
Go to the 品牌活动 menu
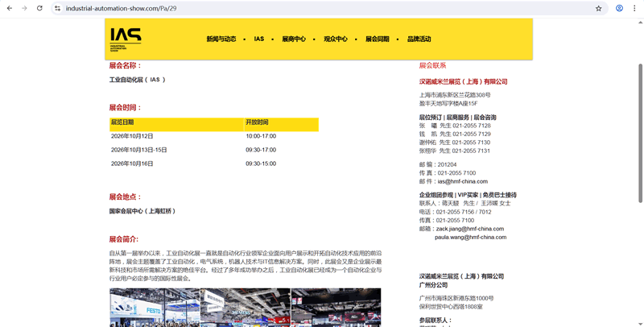[419, 39]
